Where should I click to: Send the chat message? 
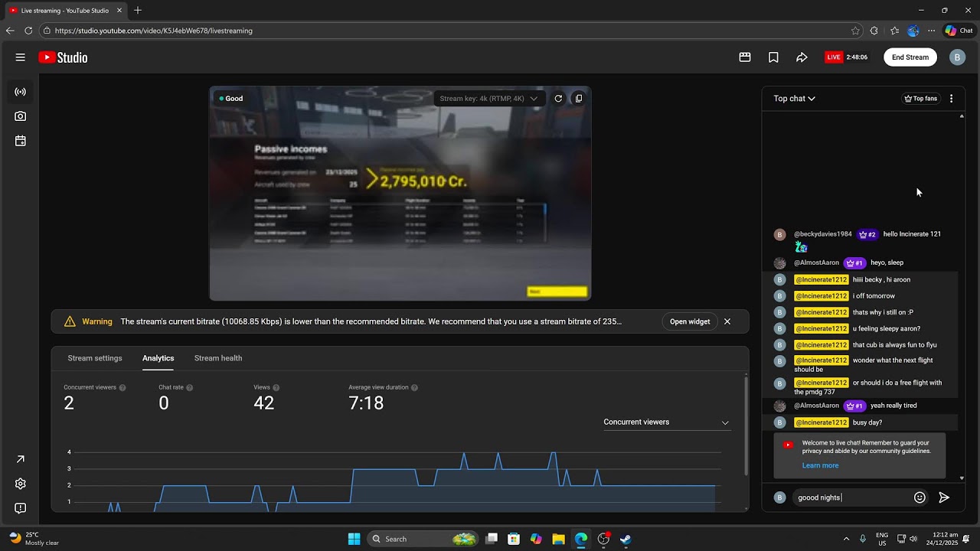click(944, 497)
